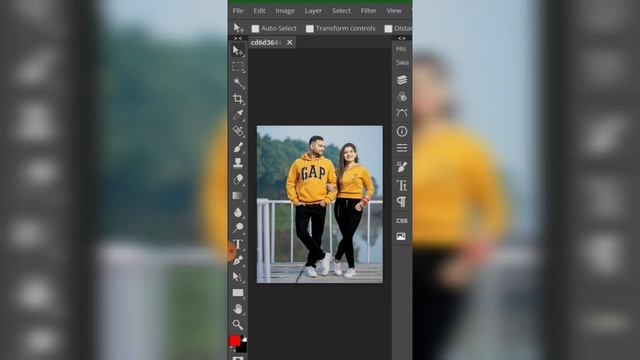This screenshot has height=360, width=640.
Task: Enable the Distances checkbox
Action: coord(388,29)
